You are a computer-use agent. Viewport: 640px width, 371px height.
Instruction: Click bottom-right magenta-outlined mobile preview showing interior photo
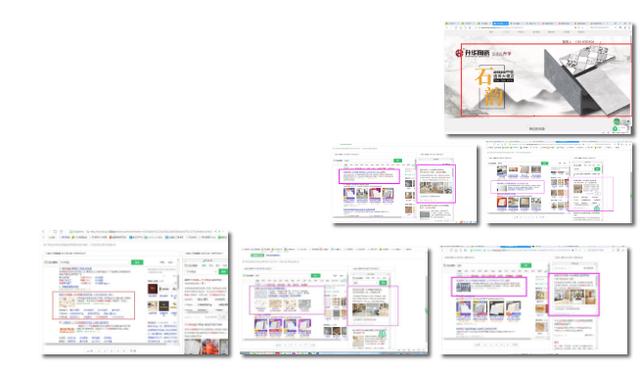pyautogui.click(x=573, y=294)
